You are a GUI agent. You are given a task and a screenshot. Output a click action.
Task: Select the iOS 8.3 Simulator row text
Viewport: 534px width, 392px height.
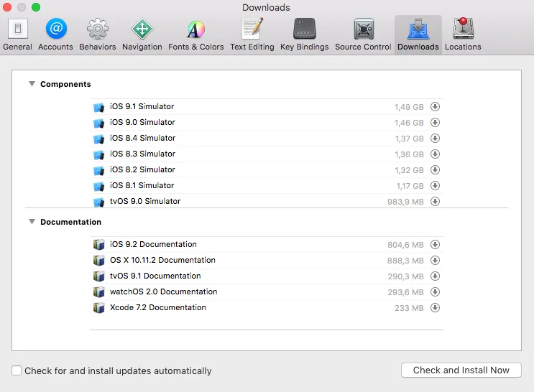pos(142,154)
